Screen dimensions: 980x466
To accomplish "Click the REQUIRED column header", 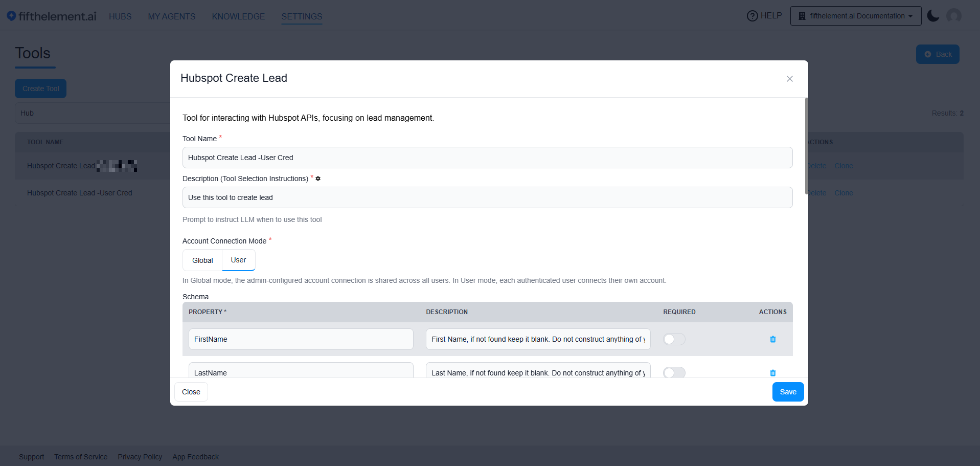I will [x=679, y=312].
